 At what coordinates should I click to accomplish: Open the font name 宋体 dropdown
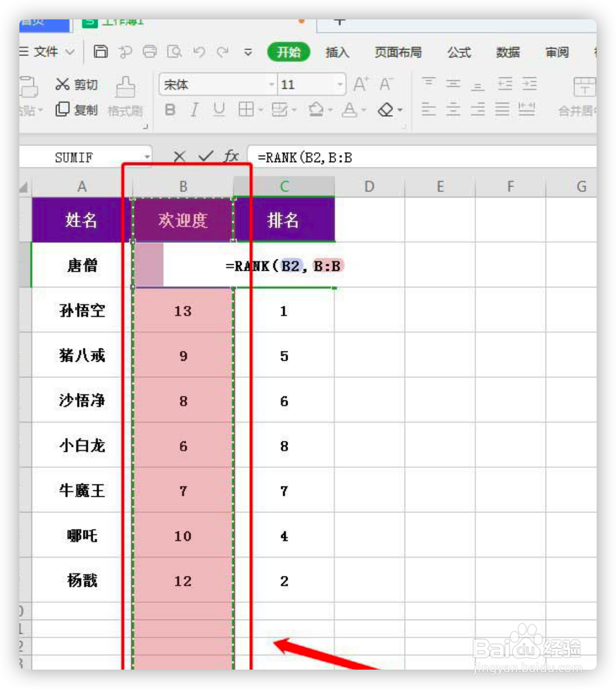tap(271, 85)
